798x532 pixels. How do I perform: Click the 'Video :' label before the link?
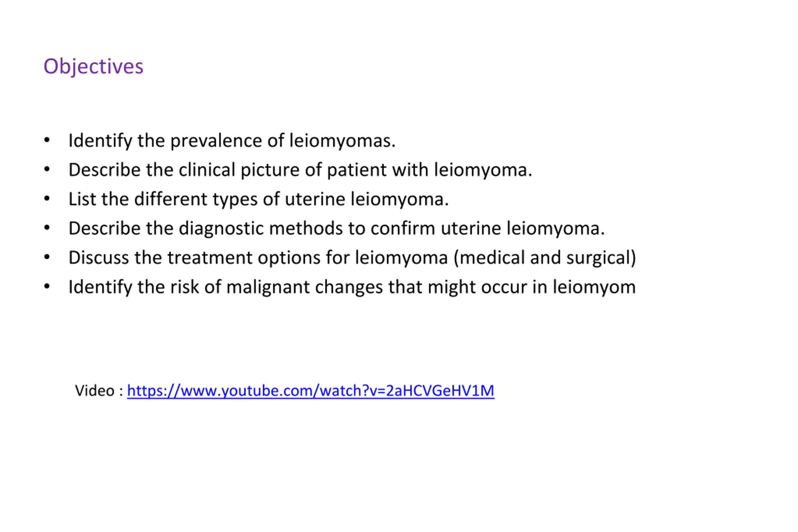(99, 391)
